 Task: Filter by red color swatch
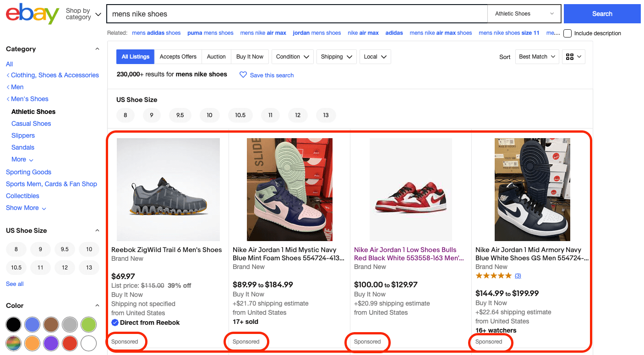point(70,343)
